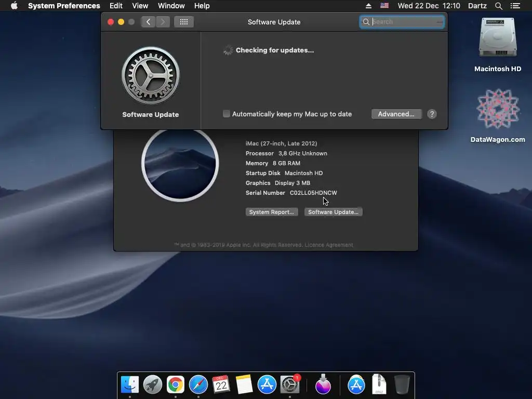Image resolution: width=532 pixels, height=399 pixels.
Task: Go back in System Preferences
Action: [x=148, y=22]
